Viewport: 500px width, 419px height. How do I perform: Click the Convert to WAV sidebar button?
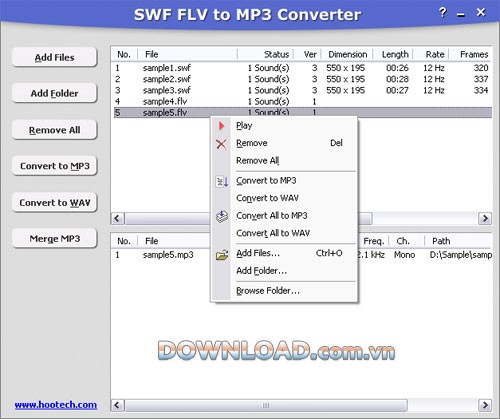55,203
